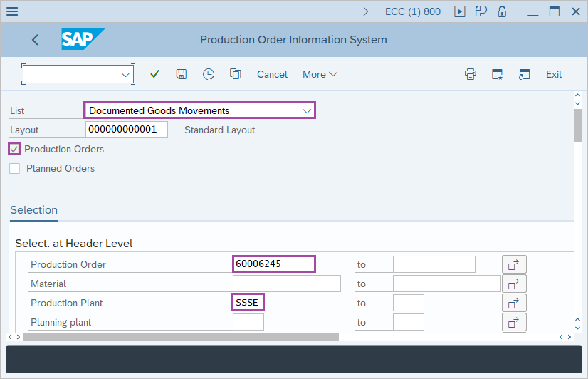Viewport: 588px width, 379px height.
Task: Click the Production Order 'to' field
Action: (x=434, y=264)
